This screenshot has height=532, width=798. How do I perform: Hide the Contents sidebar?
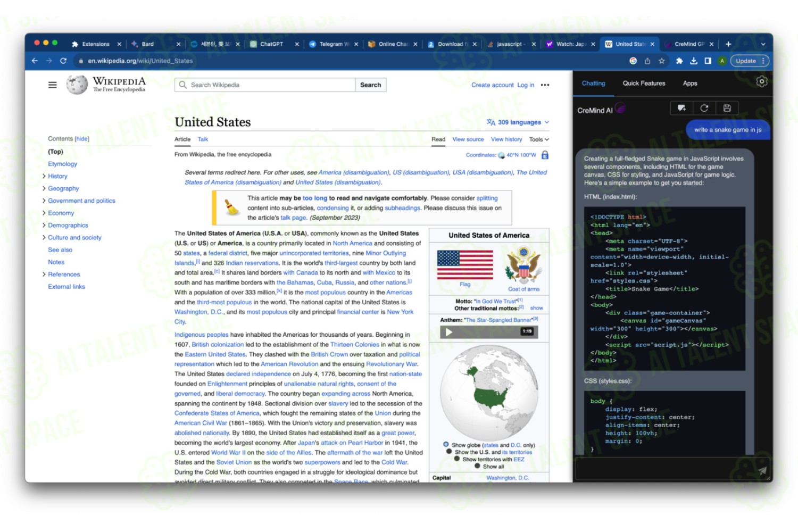coord(82,139)
